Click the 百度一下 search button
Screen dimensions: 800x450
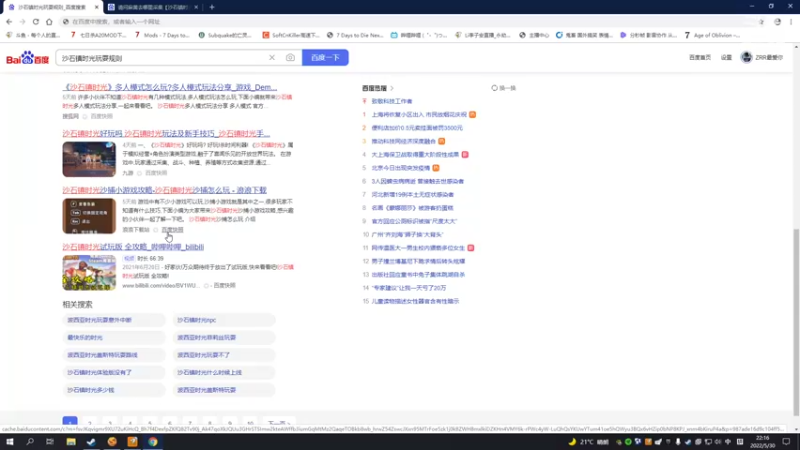325,58
